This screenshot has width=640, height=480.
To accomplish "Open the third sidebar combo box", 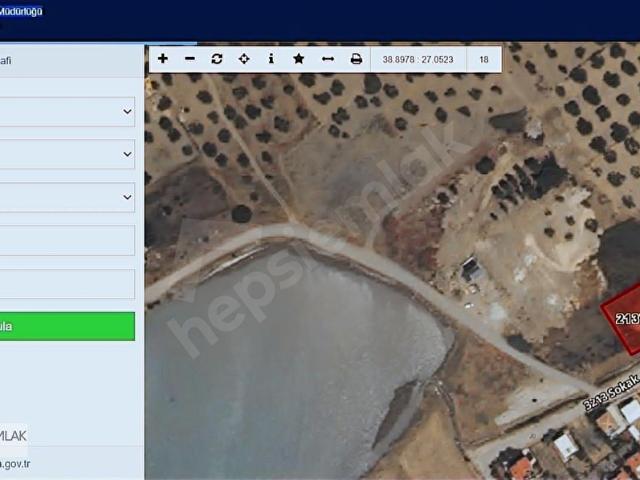I will click(67, 197).
